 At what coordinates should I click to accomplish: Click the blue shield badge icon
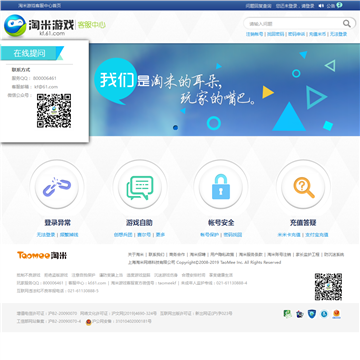click(x=312, y=314)
